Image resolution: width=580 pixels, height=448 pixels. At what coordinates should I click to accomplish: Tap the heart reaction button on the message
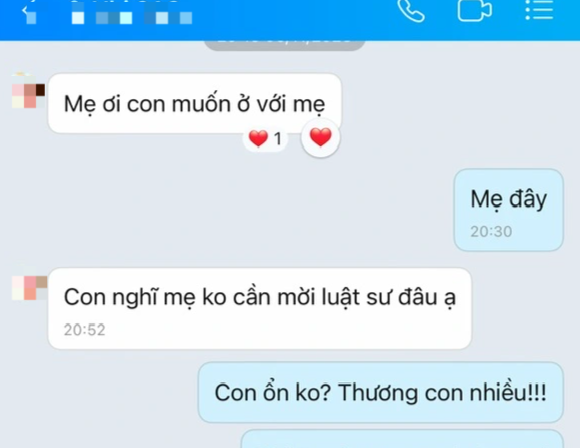click(x=320, y=138)
